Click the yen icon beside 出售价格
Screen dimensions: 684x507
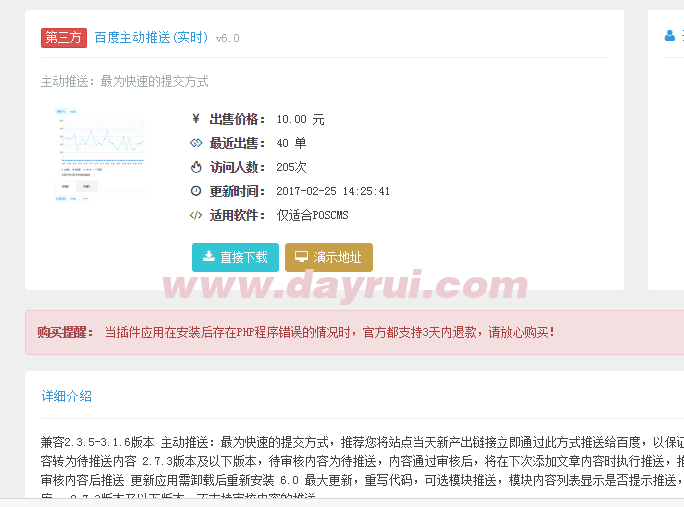click(196, 119)
